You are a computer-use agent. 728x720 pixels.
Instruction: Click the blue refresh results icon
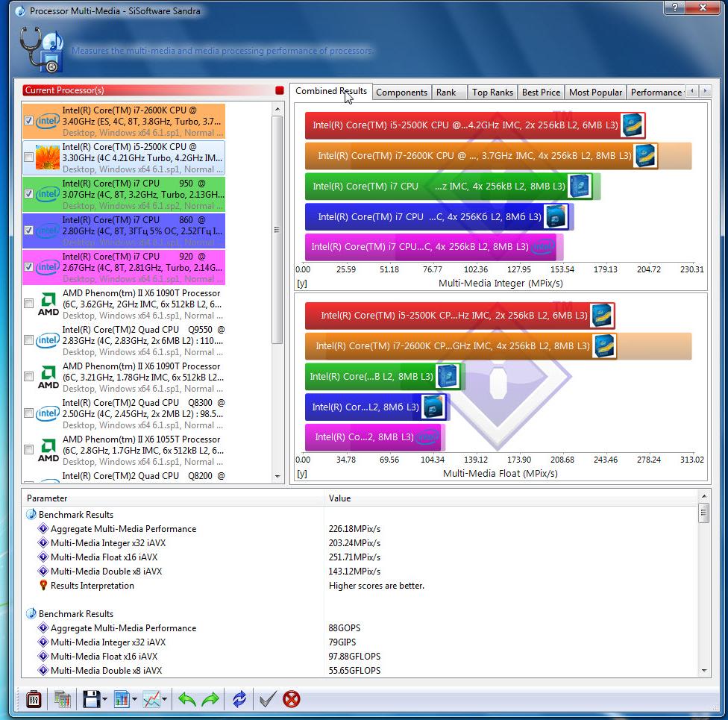point(239,699)
